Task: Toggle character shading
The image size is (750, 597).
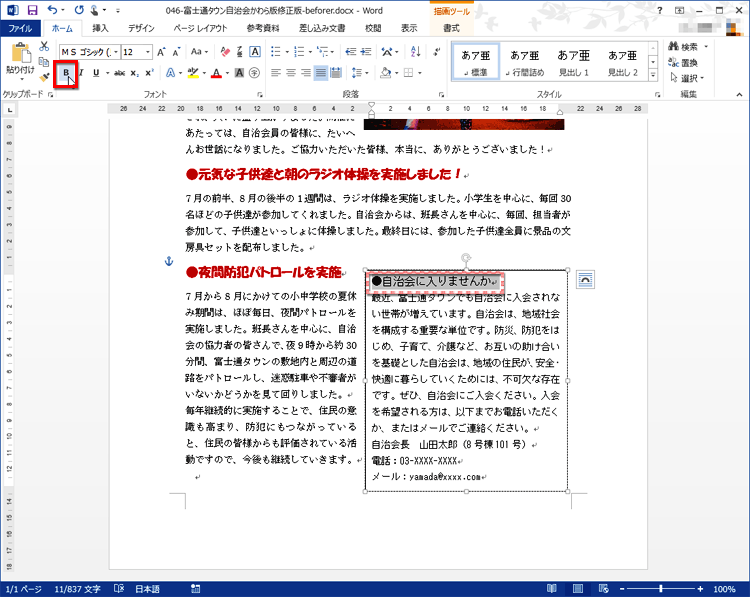Action: [x=239, y=73]
